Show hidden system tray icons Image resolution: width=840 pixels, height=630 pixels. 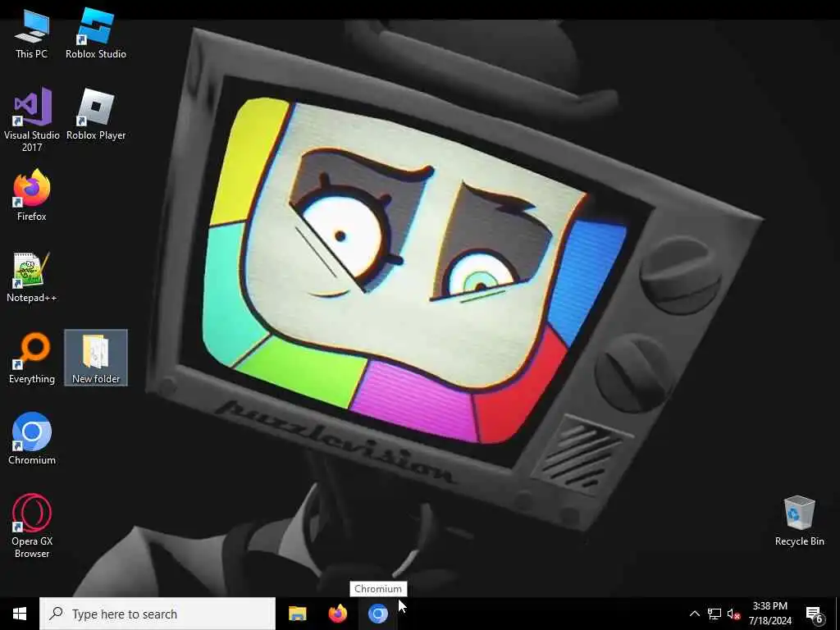tap(694, 614)
